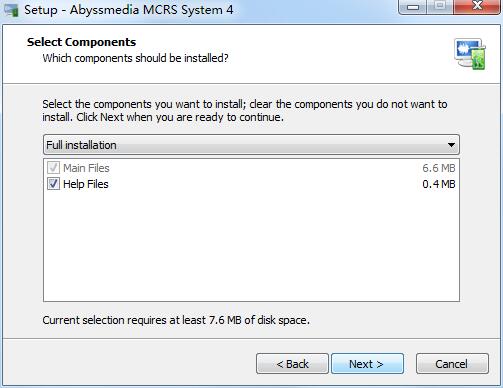Uncheck the Help Files checkbox
Screen dimensions: 503x388
pyautogui.click(x=53, y=184)
